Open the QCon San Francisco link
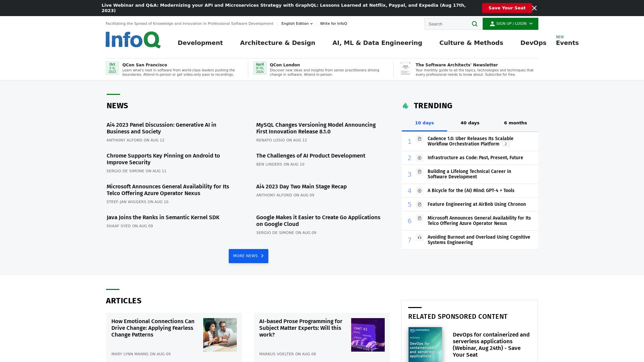 tap(145, 65)
